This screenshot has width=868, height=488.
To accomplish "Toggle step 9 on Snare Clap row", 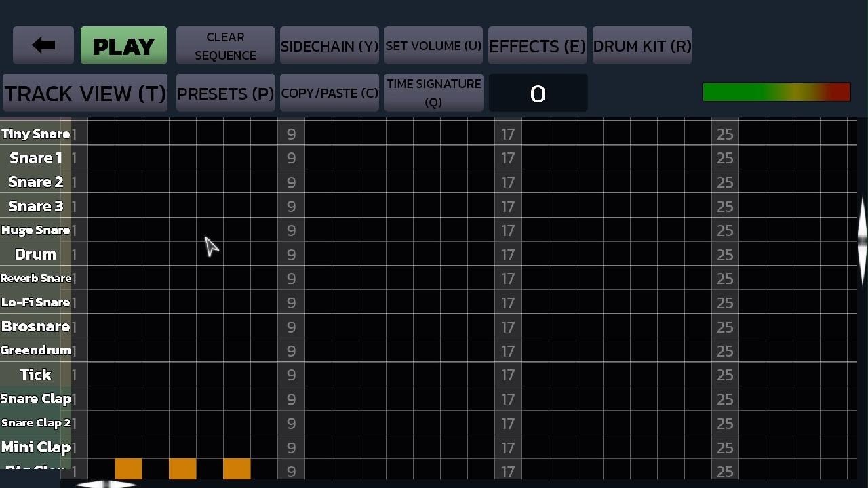I will tap(291, 399).
